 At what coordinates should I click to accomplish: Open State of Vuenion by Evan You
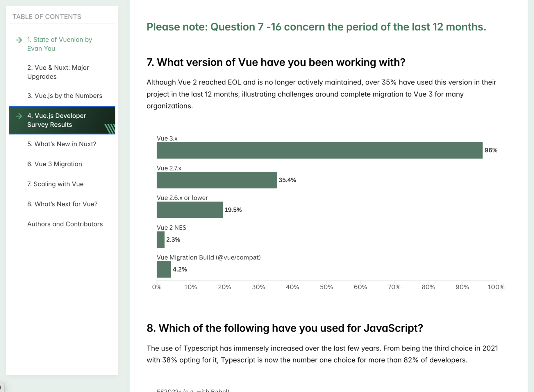pos(60,44)
